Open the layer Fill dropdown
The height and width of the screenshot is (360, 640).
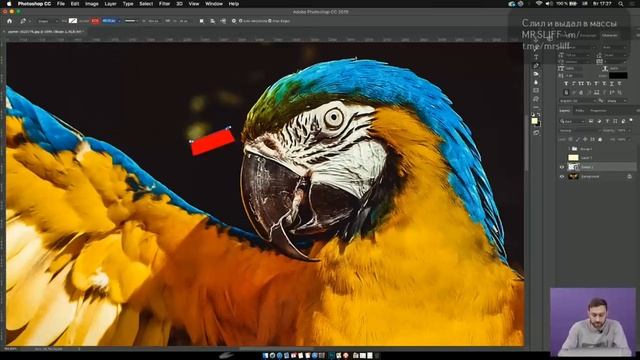click(x=624, y=139)
